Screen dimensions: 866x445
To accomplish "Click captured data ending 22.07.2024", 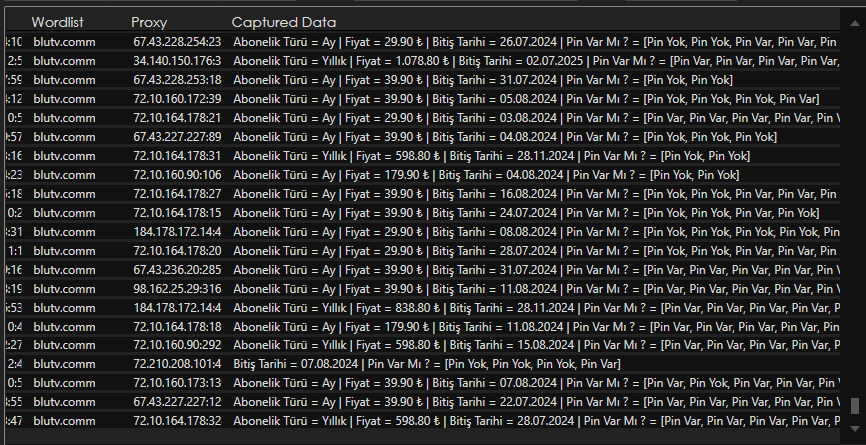I will click(536, 402).
